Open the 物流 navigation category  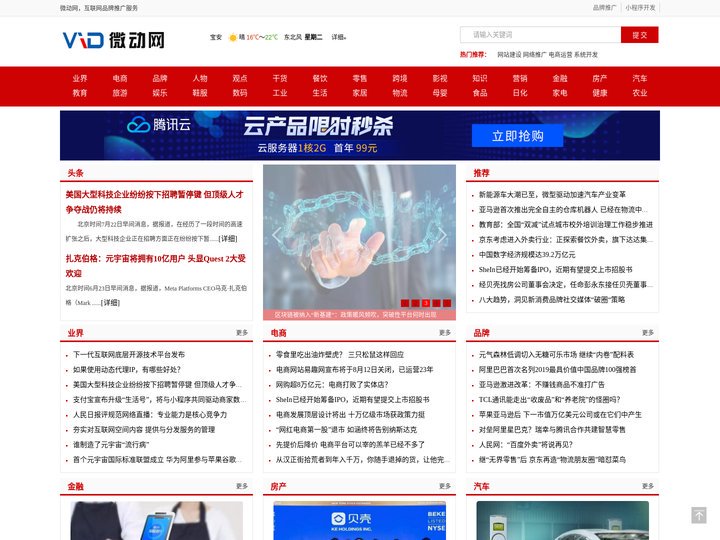coord(400,93)
